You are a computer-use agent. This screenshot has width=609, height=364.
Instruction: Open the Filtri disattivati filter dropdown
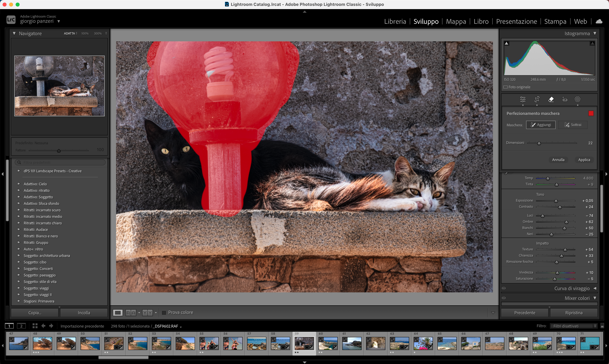(573, 326)
